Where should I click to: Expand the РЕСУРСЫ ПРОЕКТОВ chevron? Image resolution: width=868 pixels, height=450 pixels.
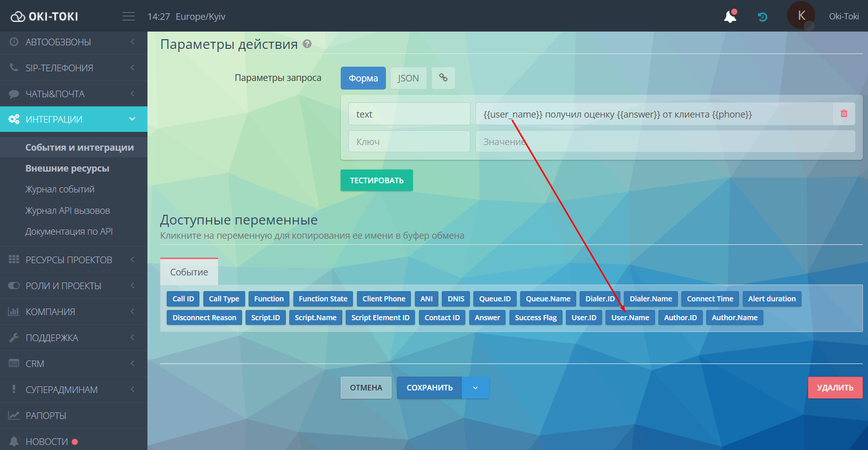(132, 260)
